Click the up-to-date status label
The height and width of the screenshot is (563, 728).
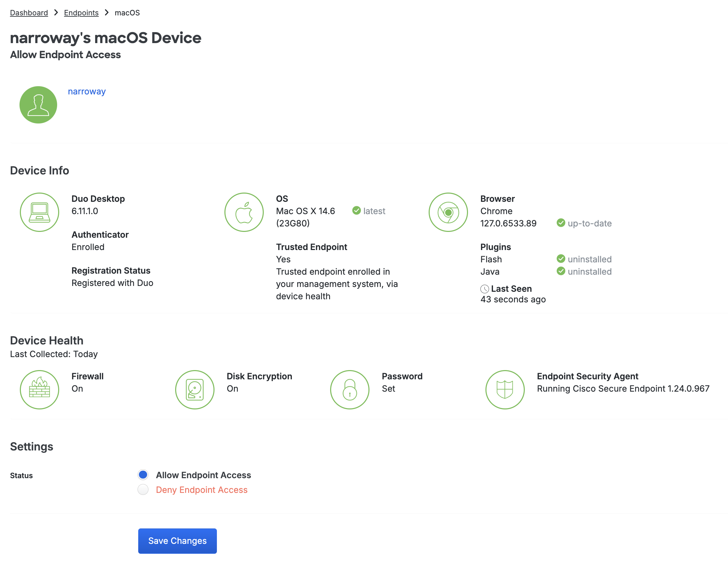pos(589,223)
